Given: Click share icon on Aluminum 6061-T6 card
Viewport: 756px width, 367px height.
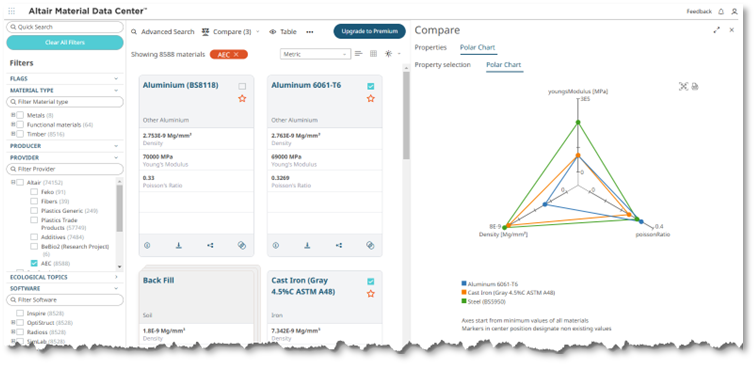Looking at the screenshot, I should (x=339, y=245).
